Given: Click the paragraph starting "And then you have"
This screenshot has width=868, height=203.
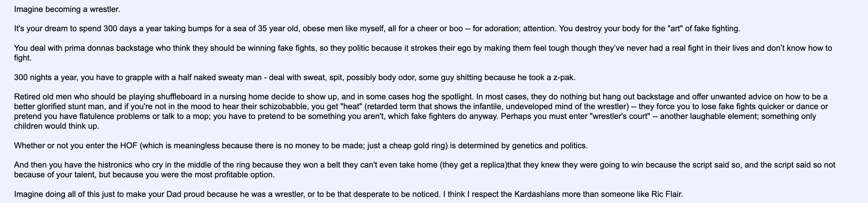Looking at the screenshot, I should [x=425, y=170].
